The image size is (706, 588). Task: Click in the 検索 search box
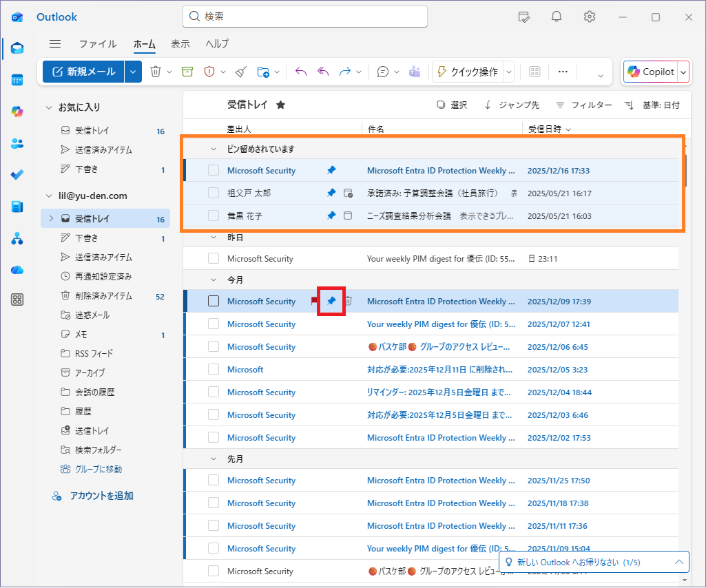point(310,17)
